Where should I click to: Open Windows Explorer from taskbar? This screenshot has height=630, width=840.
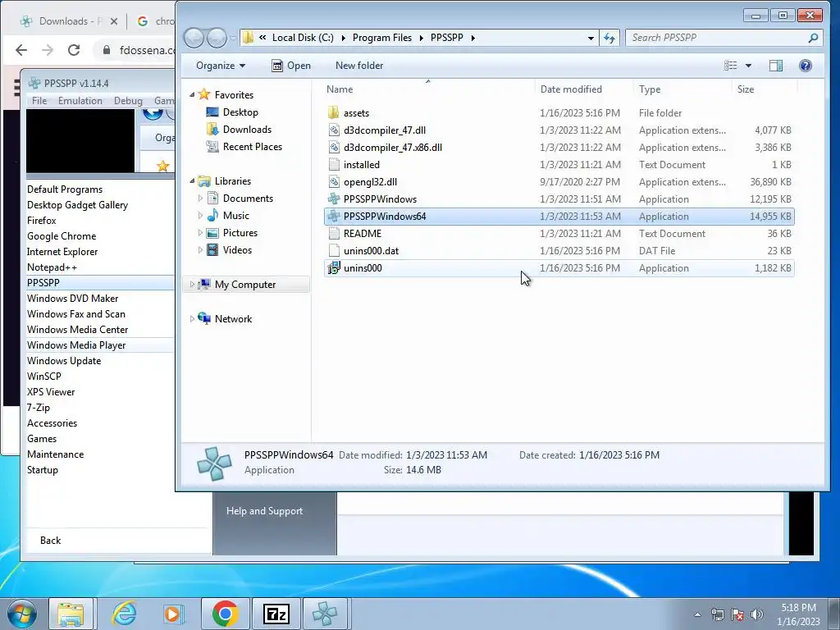pyautogui.click(x=71, y=614)
